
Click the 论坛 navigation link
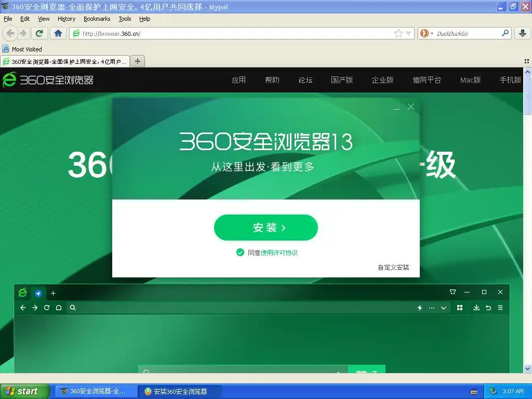[305, 79]
